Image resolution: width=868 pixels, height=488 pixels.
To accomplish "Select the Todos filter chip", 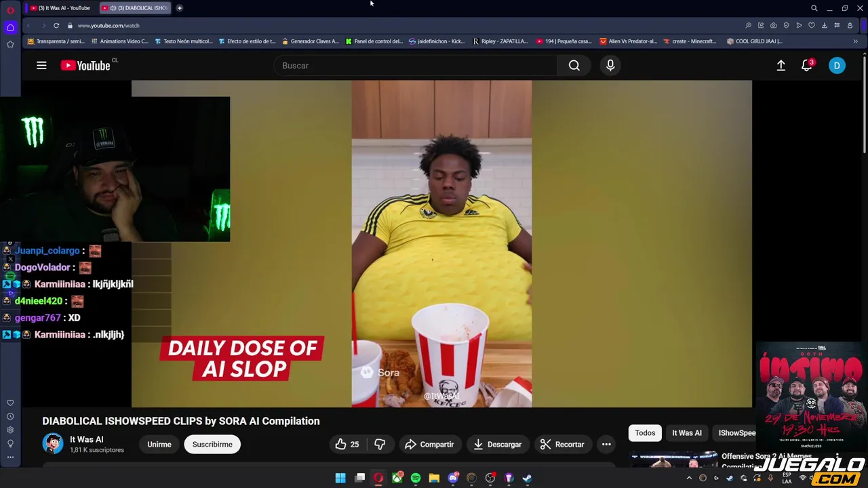I will tap(645, 433).
